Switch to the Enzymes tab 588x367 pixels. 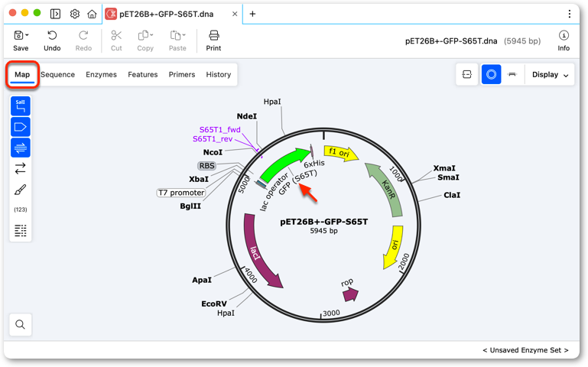point(101,75)
